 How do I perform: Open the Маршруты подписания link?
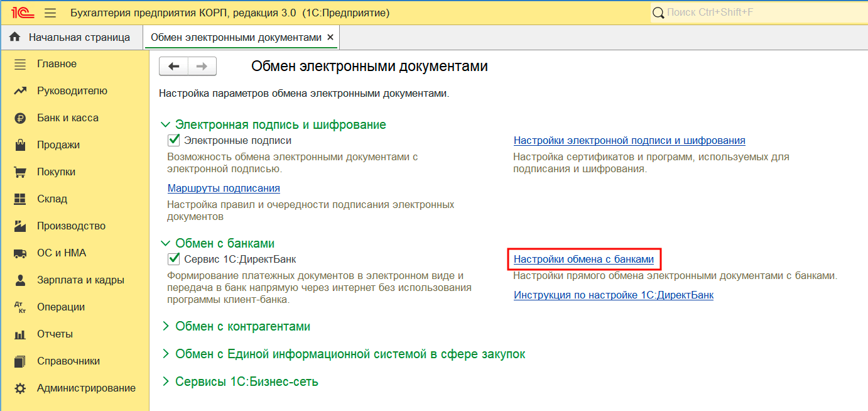[x=224, y=188]
